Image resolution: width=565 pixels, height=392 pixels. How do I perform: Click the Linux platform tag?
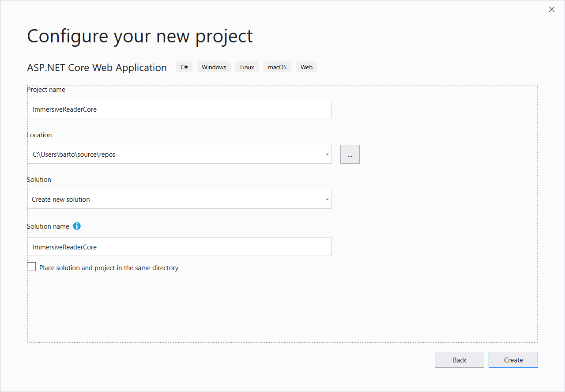click(247, 67)
